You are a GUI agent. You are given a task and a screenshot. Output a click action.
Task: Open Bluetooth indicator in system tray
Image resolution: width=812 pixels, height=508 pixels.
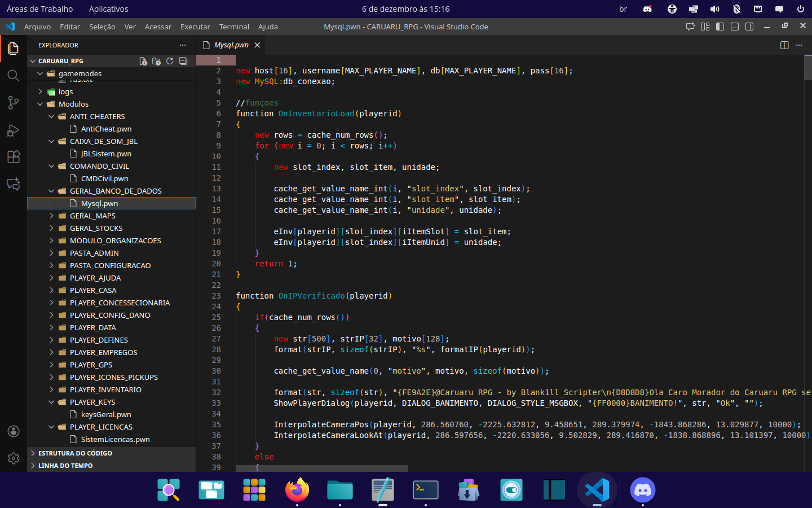click(736, 9)
